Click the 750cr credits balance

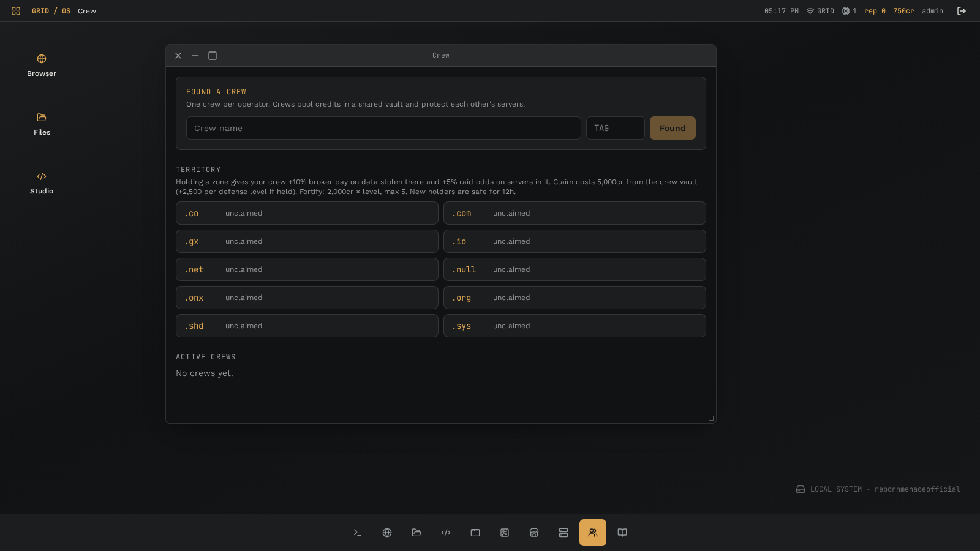click(x=903, y=11)
